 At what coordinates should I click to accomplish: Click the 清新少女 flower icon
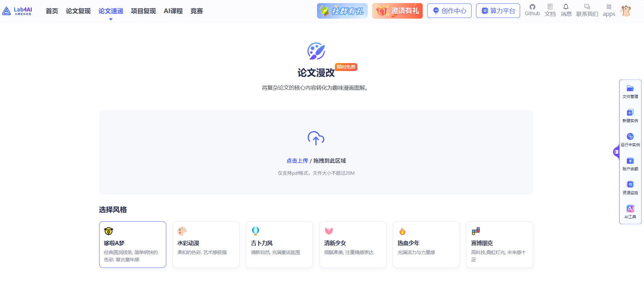pyautogui.click(x=329, y=231)
